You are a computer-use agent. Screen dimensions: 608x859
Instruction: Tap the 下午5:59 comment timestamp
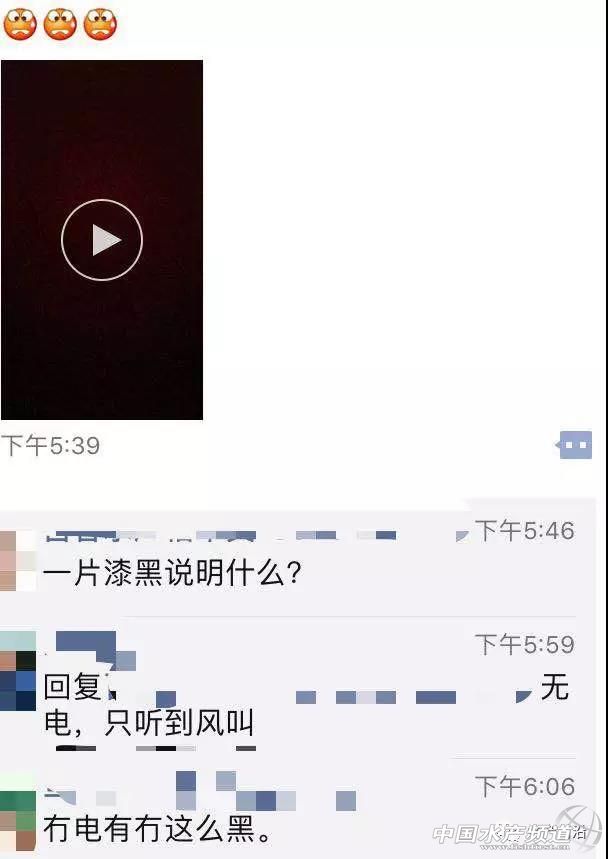525,644
